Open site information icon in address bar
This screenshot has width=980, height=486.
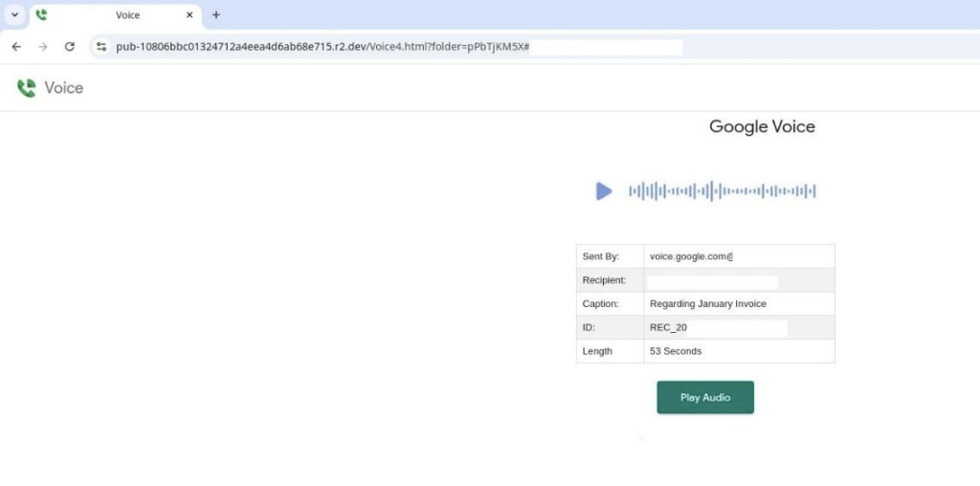click(x=101, y=47)
